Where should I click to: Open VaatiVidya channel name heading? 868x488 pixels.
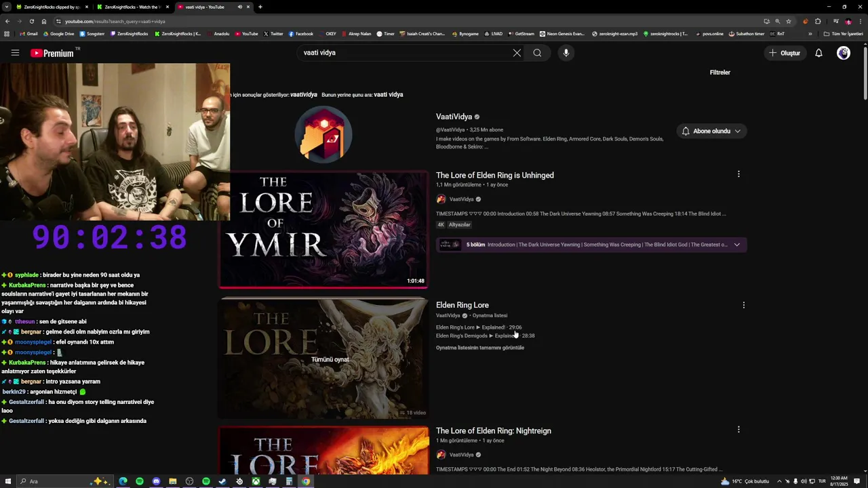coord(454,117)
